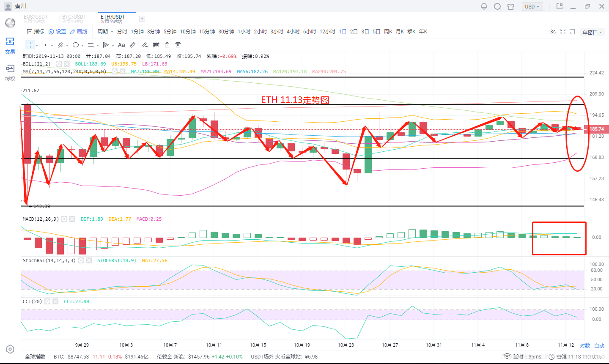609x364 pixels.
Task: Click the candlestick chart style icon
Action: [156, 45]
